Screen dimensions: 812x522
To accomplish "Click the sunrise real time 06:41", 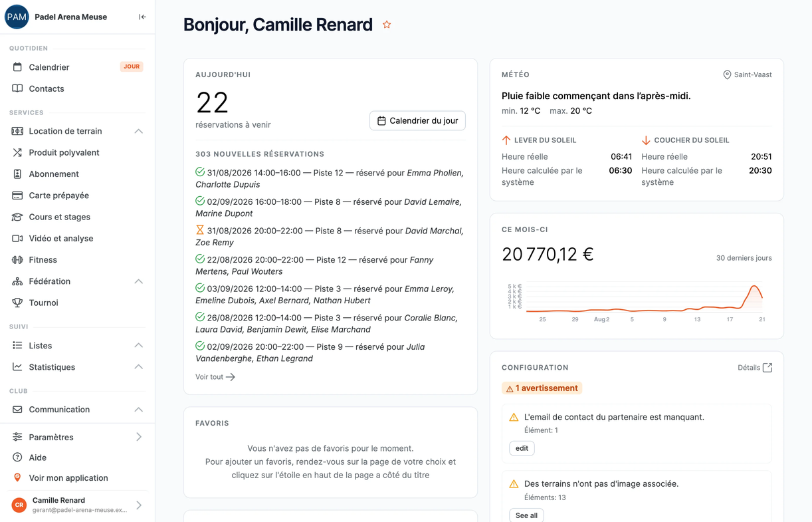I will click(x=621, y=157).
